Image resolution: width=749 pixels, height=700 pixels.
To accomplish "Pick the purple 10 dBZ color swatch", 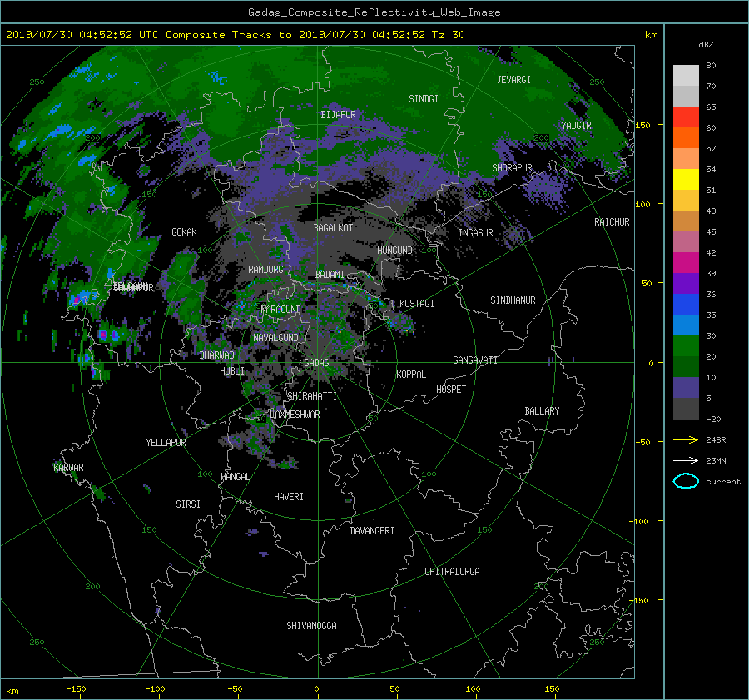I will (x=686, y=388).
